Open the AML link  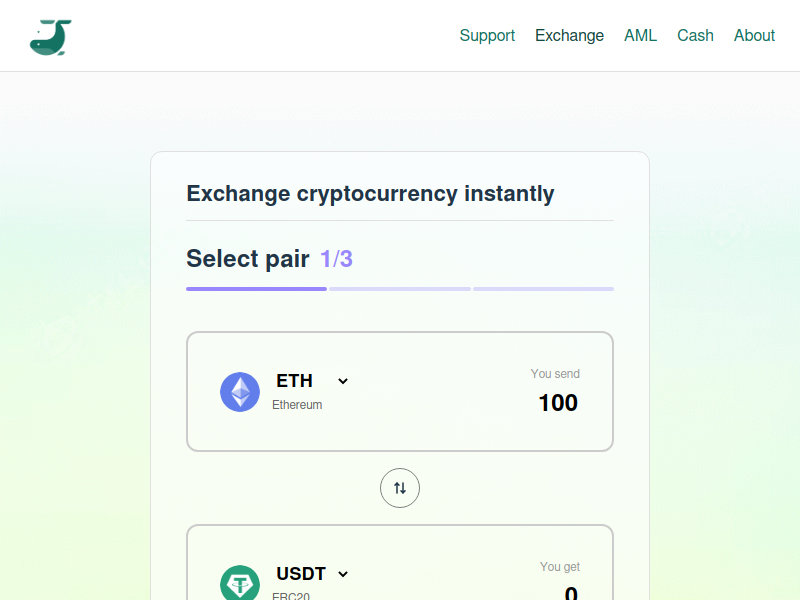point(640,36)
